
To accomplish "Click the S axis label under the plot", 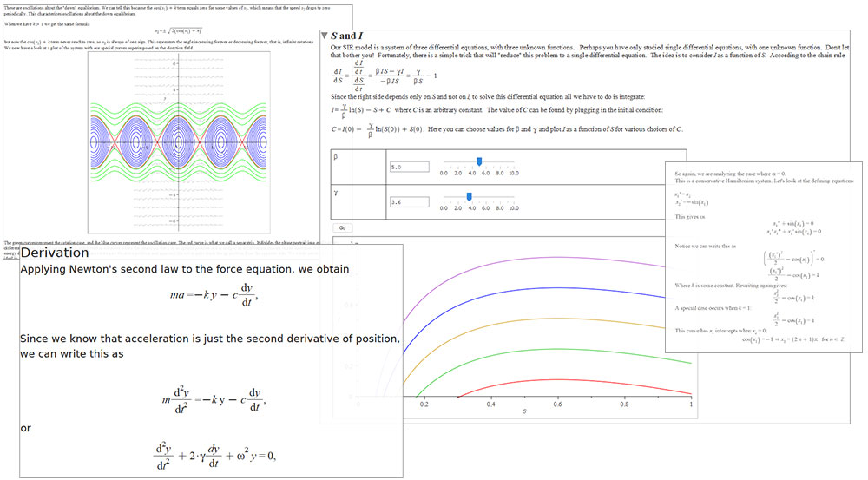I will tap(523, 411).
